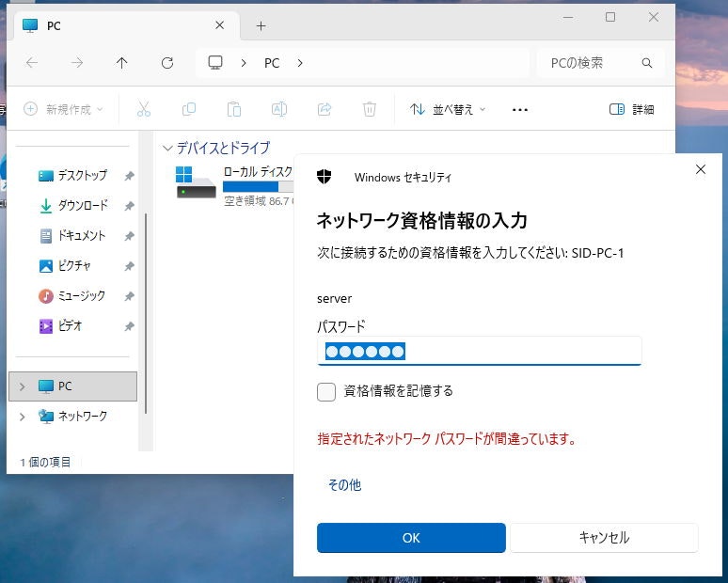Viewport: 728px width, 583px height.
Task: Click the server username text
Action: 334,298
